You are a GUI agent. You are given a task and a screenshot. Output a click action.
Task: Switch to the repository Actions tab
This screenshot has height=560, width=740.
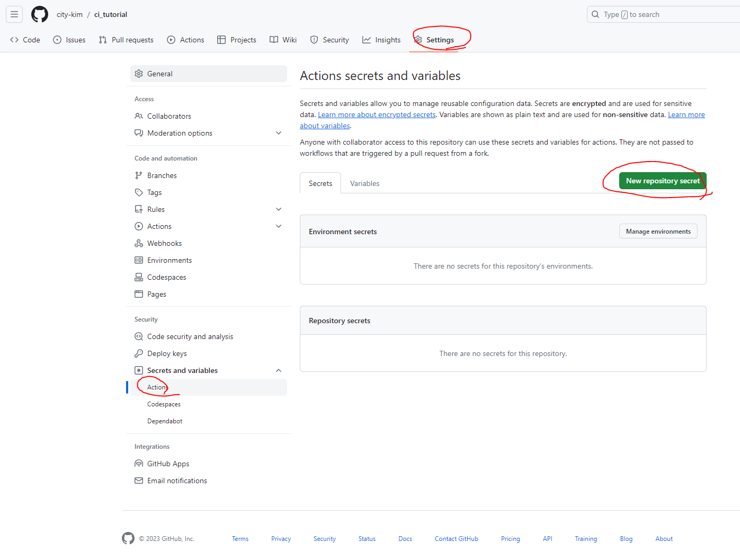tap(185, 40)
